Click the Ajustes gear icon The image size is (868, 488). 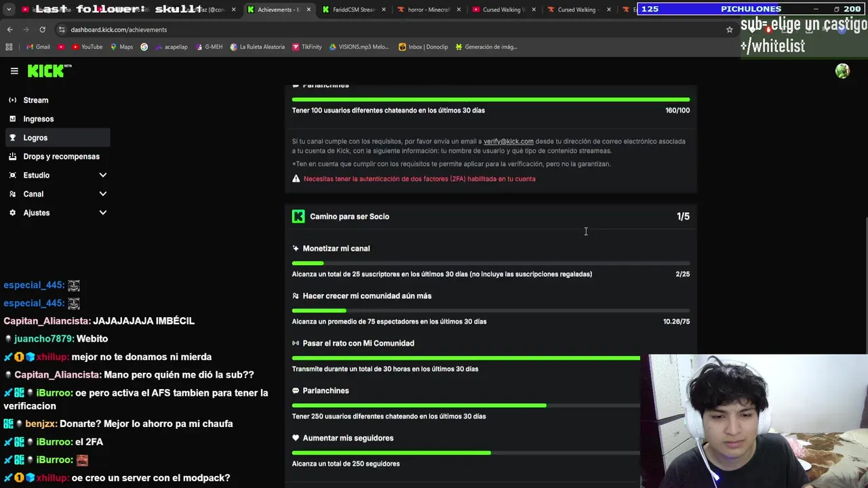(x=12, y=213)
